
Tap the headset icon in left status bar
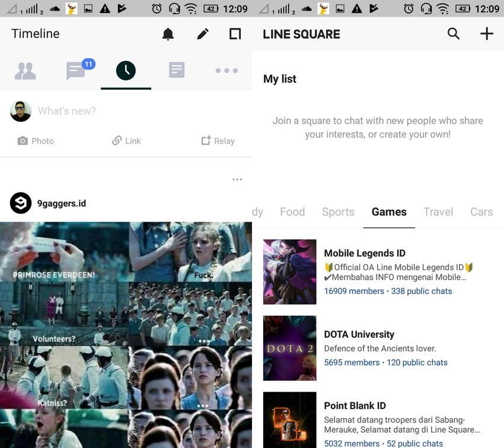coord(174,8)
